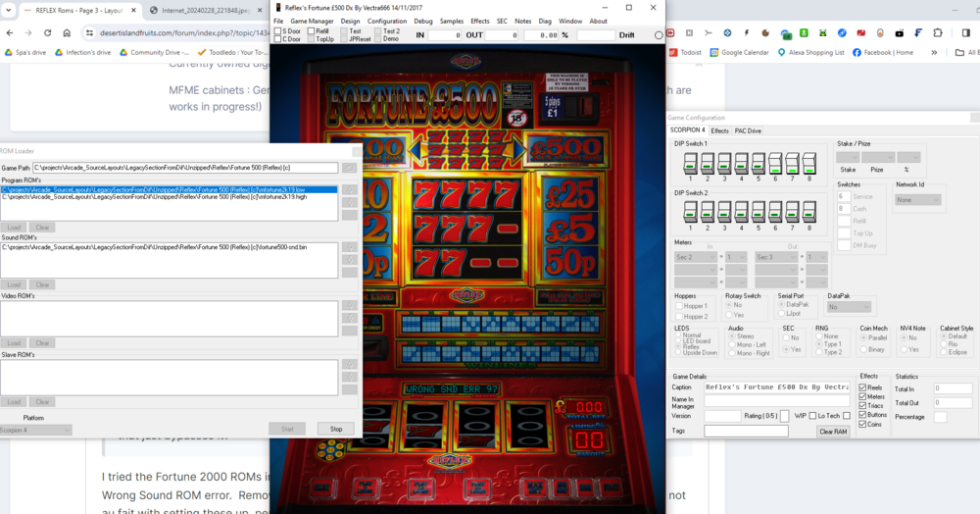Click the Caption input field

pyautogui.click(x=777, y=387)
